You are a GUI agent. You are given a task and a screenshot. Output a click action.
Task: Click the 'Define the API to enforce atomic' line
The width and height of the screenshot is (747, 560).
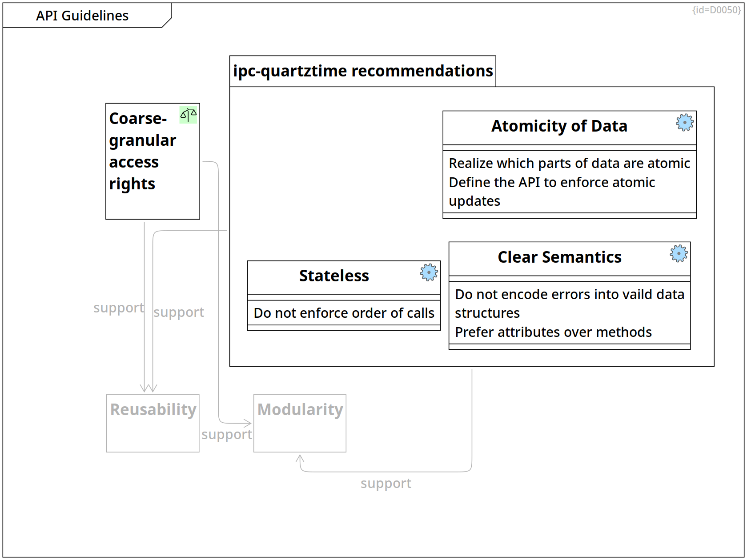pos(552,183)
